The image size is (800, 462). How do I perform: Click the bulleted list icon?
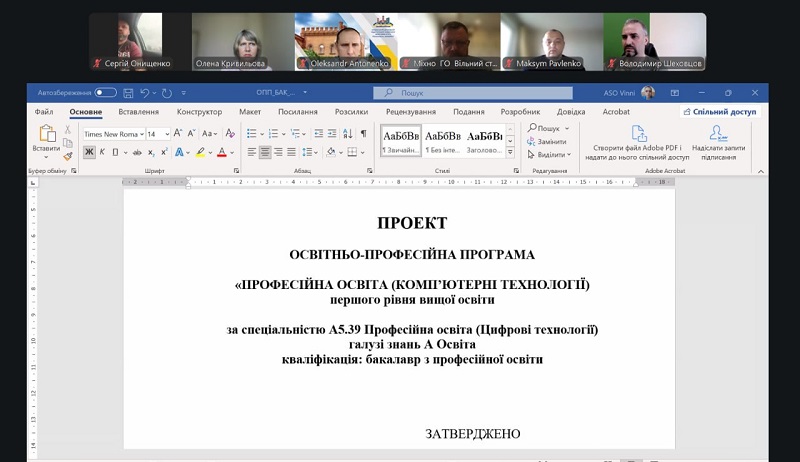(250, 133)
